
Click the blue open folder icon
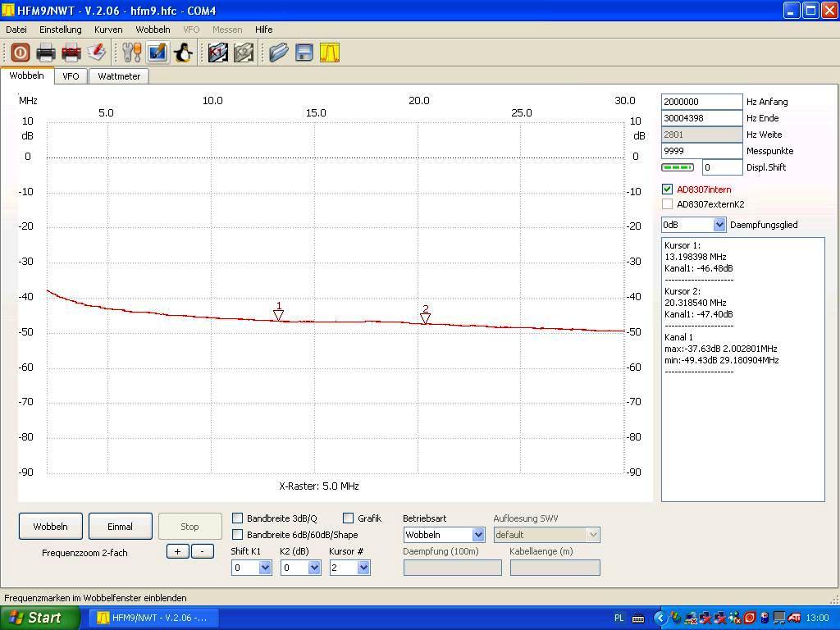tap(279, 52)
